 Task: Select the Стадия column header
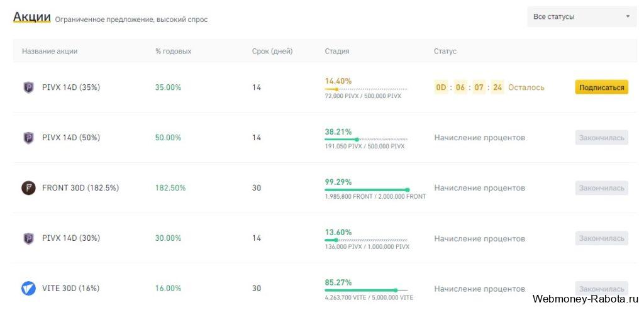click(x=337, y=52)
